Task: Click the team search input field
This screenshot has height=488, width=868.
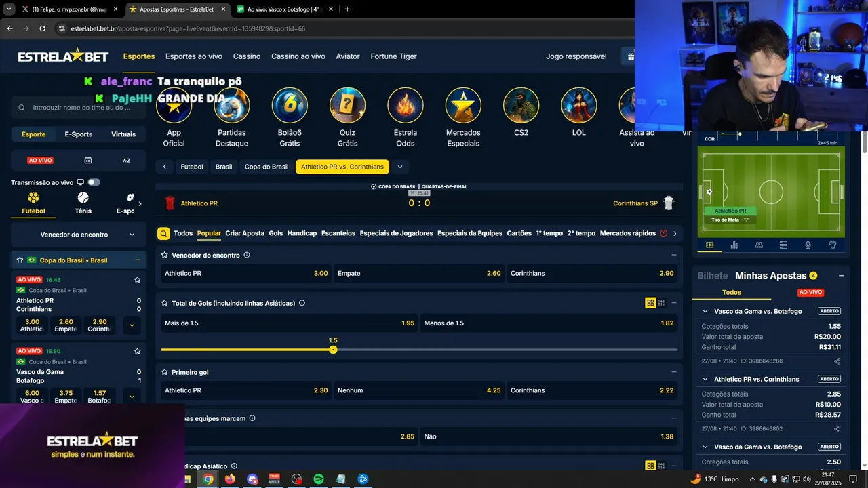Action: click(x=79, y=108)
